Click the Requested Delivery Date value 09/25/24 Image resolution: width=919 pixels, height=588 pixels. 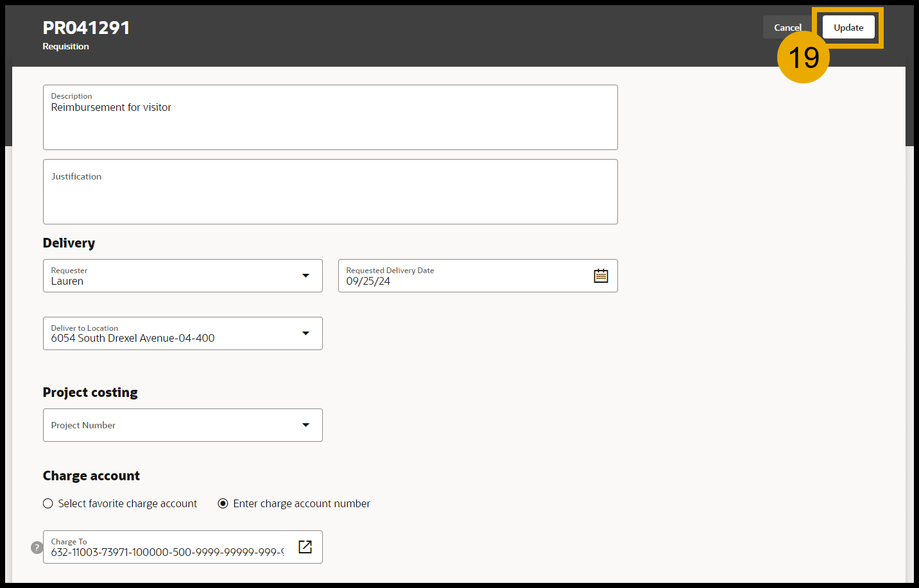[368, 281]
